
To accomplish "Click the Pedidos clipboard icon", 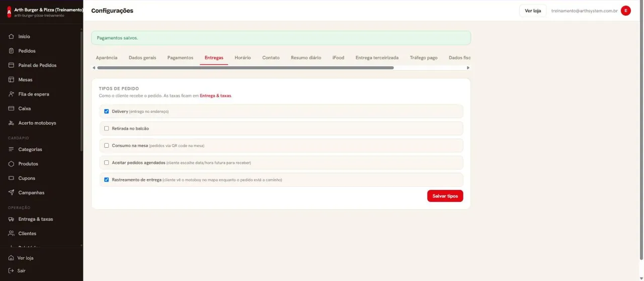I will click(x=11, y=51).
